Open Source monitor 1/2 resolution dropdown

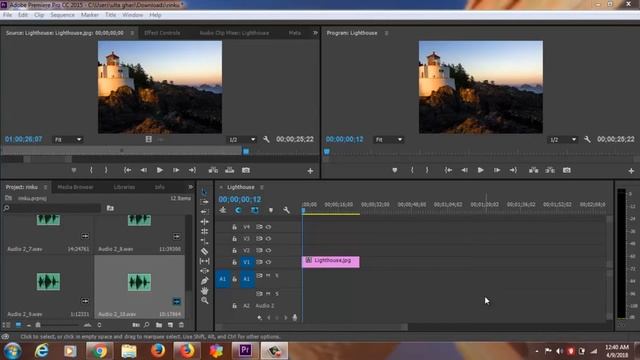pos(242,140)
